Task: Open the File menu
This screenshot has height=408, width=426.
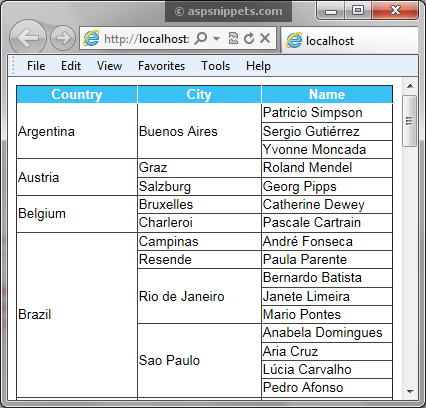Action: point(36,66)
